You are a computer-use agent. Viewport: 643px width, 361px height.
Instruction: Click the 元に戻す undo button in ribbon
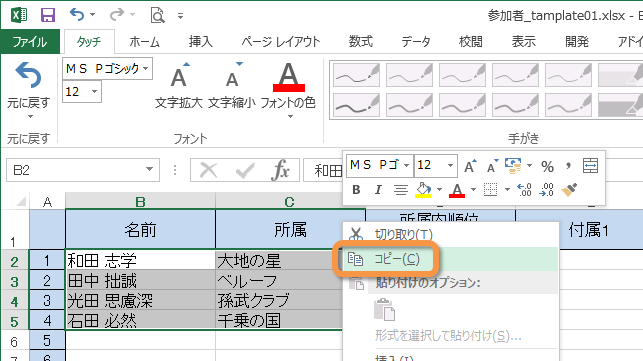[x=29, y=89]
